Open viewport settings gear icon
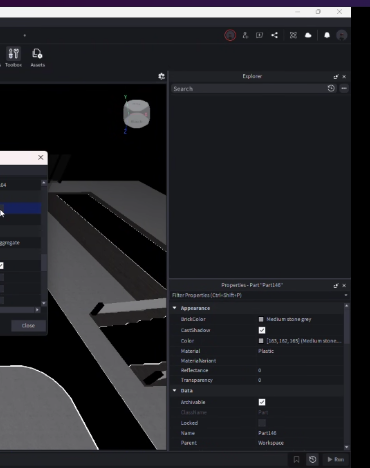The image size is (370, 468). 161,76
